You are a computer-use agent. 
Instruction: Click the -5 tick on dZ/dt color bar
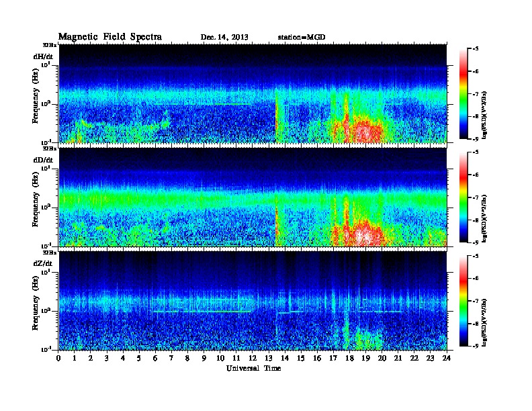point(476,256)
